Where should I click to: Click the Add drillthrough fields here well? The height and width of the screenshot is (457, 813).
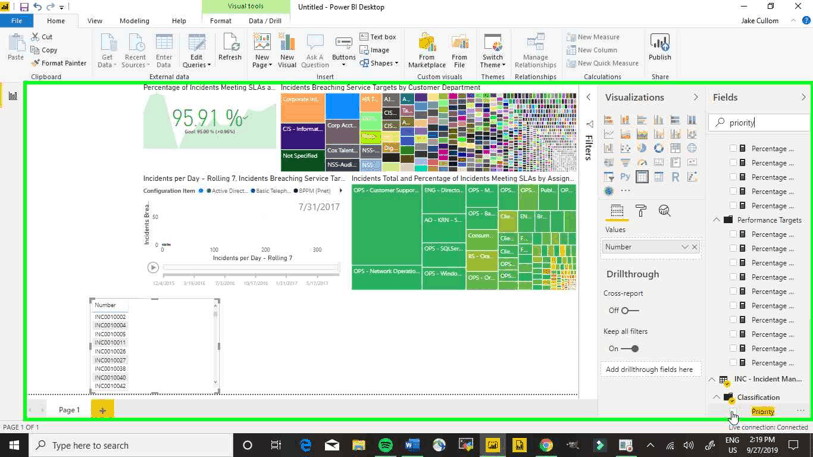point(649,369)
